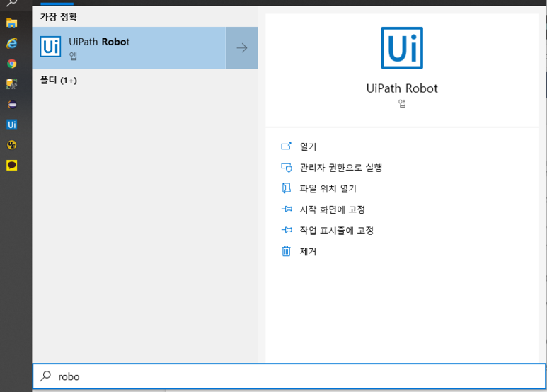Choose 관리자 권한으로 실행
Viewport: 547px width, 392px height.
(x=341, y=168)
